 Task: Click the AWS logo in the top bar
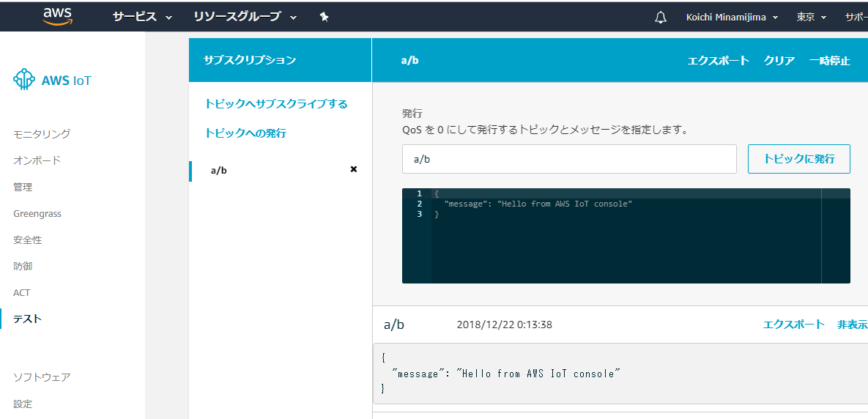pos(58,17)
